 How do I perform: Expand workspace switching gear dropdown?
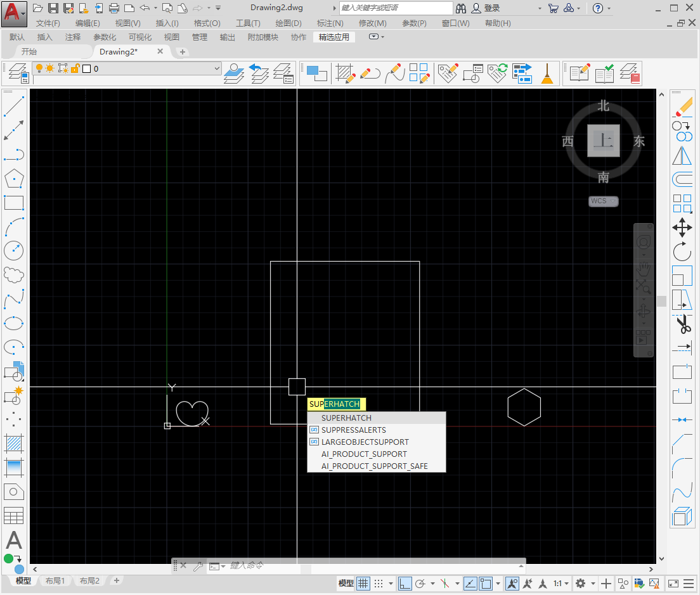593,584
